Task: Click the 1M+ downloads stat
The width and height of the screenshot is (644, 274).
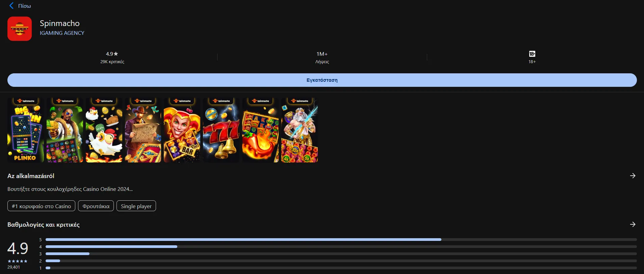Action: [x=322, y=54]
